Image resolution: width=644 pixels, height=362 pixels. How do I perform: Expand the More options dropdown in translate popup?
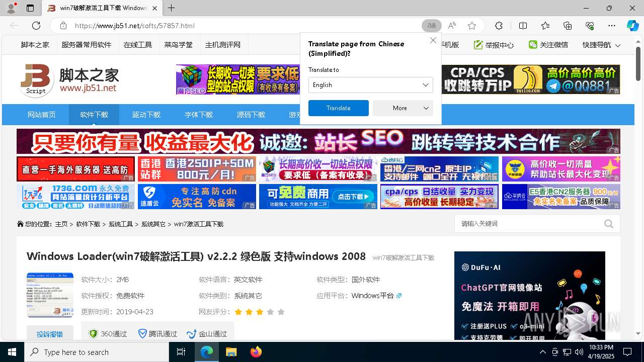[x=403, y=108]
